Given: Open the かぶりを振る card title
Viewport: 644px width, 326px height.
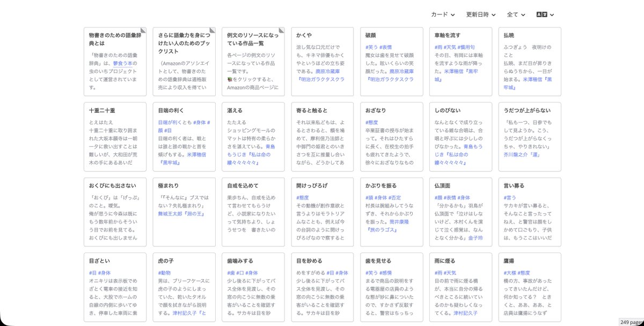Looking at the screenshot, I should 381,186.
